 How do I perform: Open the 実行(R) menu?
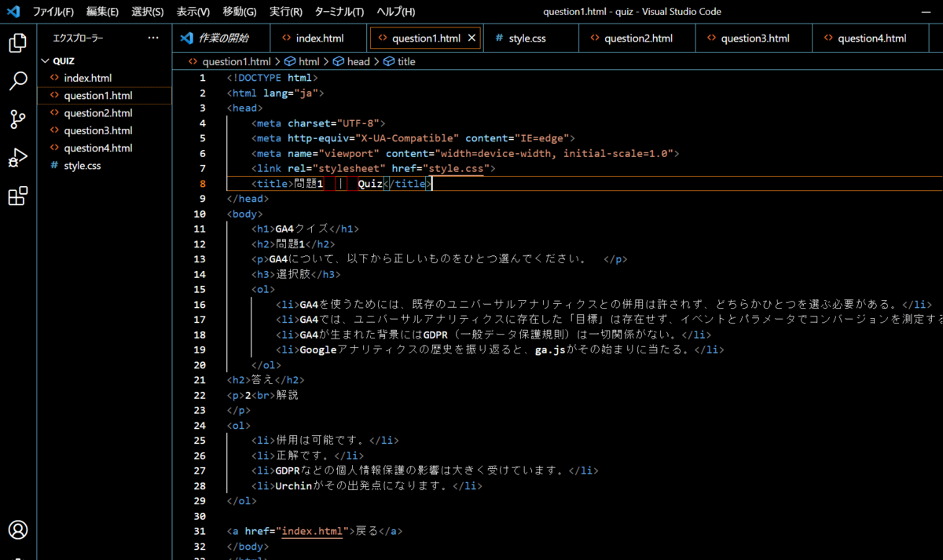tap(286, 12)
